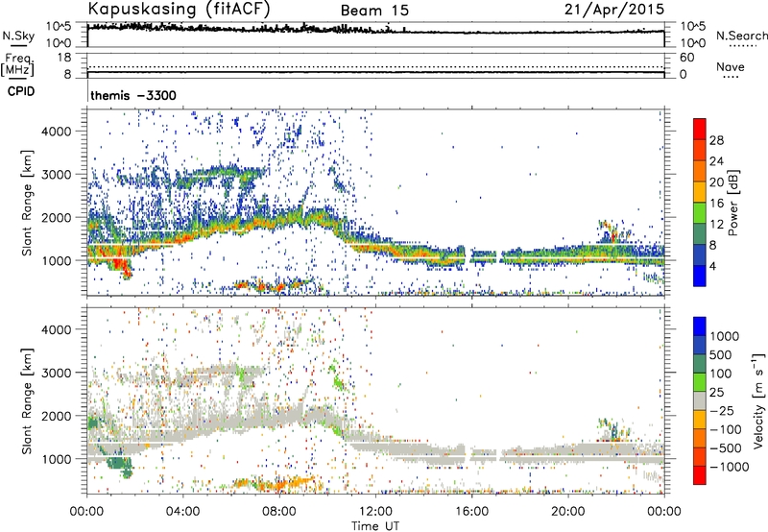Click the '08:00' time axis label

[x=278, y=512]
